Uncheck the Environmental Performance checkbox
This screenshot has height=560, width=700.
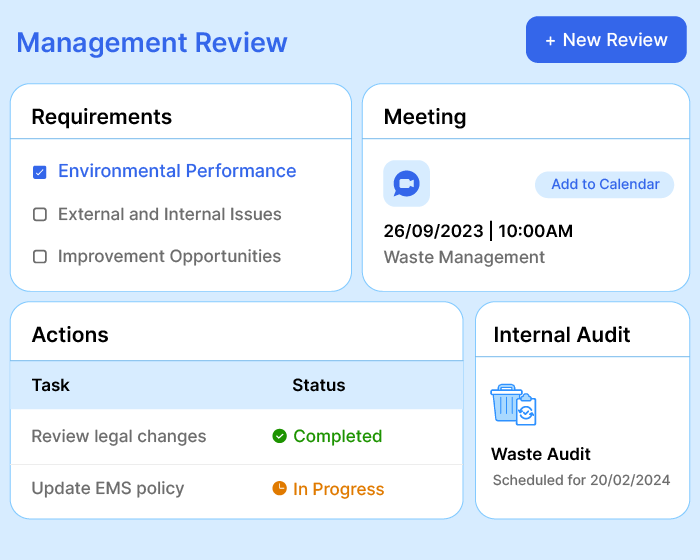[40, 172]
